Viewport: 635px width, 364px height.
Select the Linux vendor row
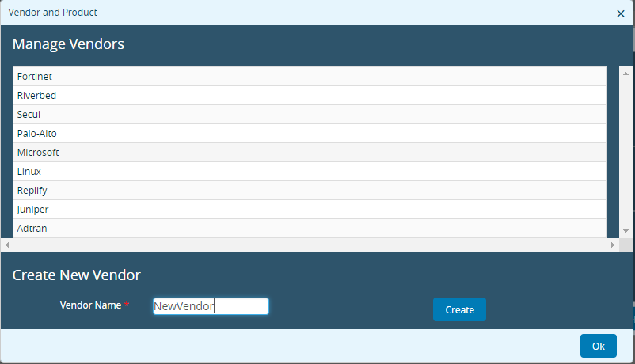coord(310,172)
